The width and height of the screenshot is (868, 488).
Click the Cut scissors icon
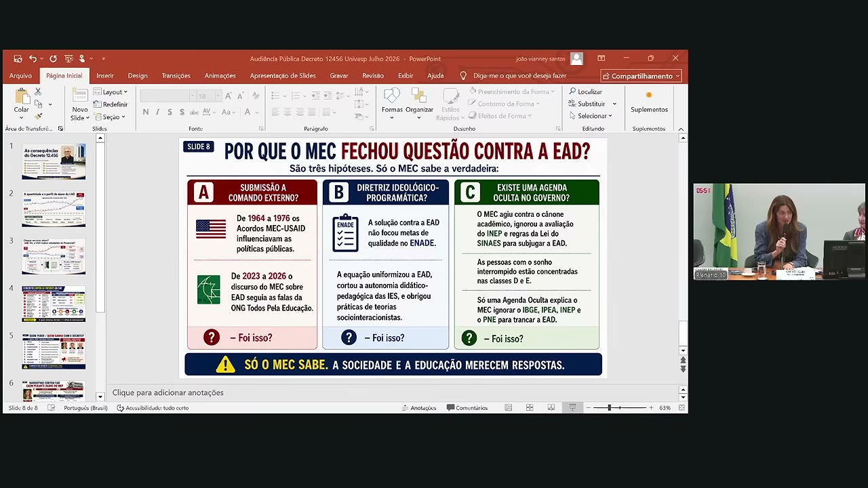click(38, 91)
